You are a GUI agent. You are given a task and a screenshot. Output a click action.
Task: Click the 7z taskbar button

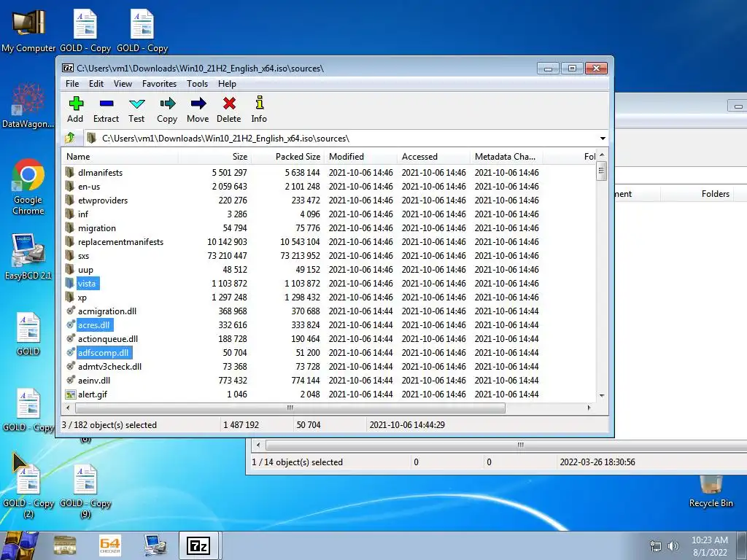(199, 545)
